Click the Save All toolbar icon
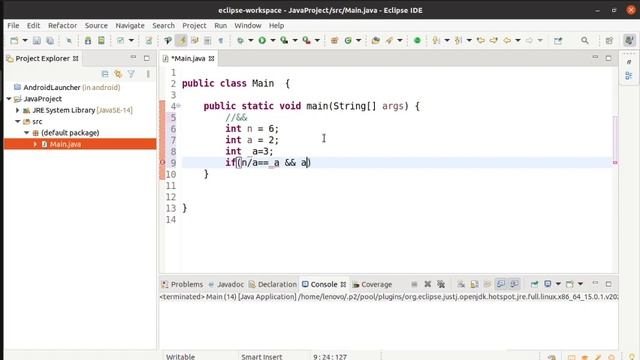Image resolution: width=640 pixels, height=360 pixels. 50,40
